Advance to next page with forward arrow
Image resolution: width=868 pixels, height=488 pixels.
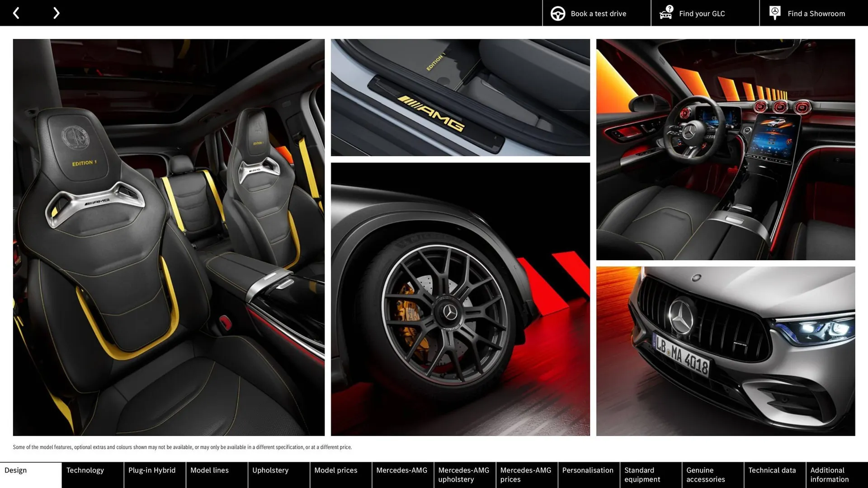56,13
